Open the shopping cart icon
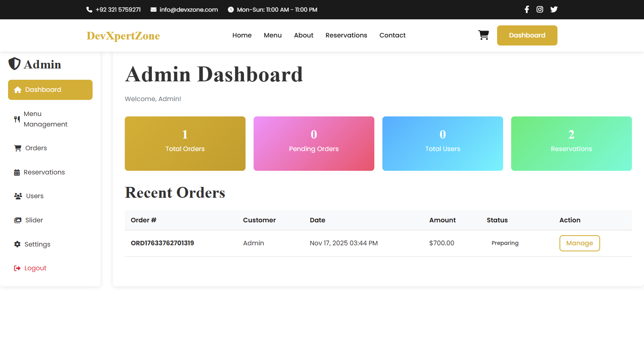The height and width of the screenshot is (346, 644). [x=483, y=35]
